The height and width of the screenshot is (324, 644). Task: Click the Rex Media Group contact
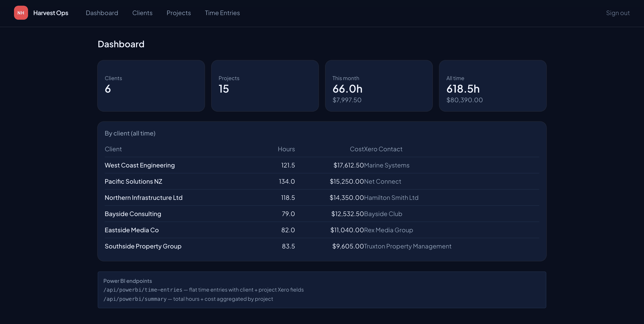[389, 230]
